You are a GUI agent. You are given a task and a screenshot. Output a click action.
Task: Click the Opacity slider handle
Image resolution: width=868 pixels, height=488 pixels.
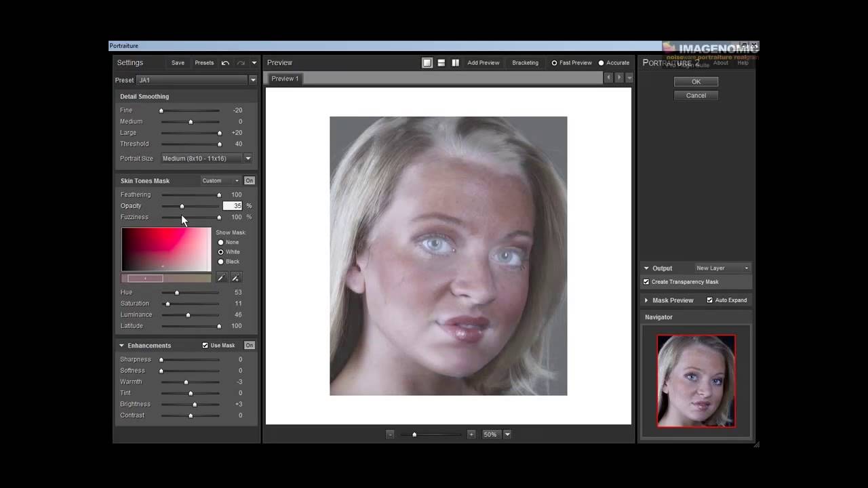coord(182,206)
